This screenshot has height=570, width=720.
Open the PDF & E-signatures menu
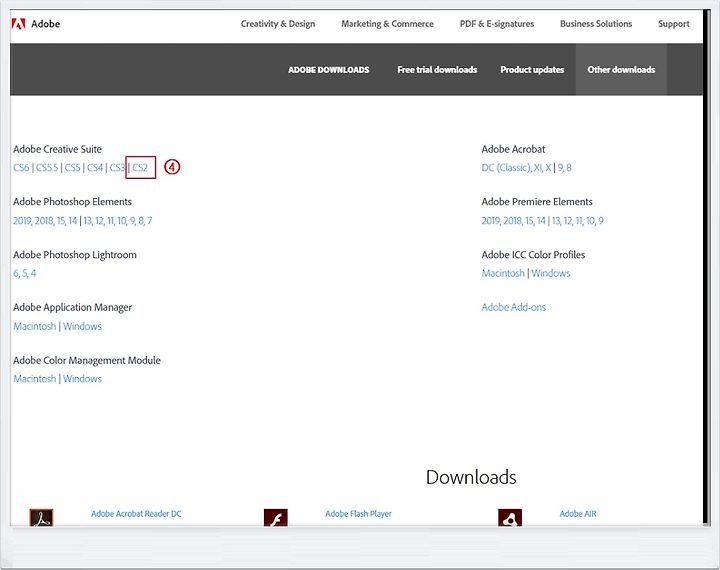(497, 24)
